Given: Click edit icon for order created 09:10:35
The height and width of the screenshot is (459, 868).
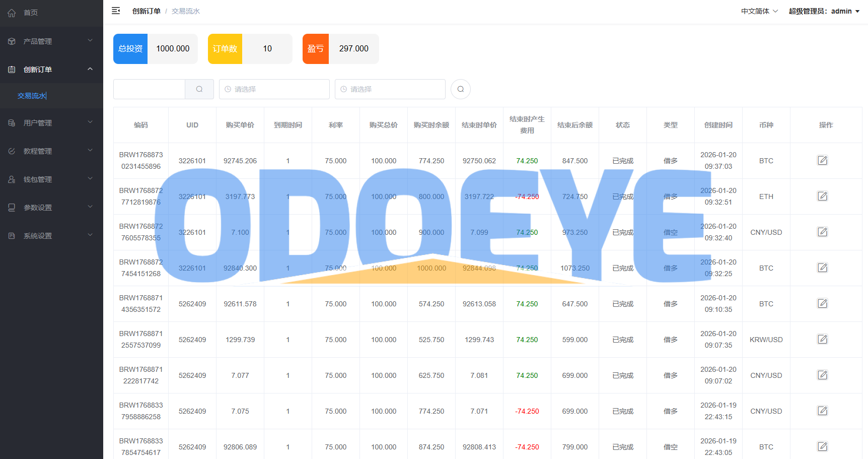Looking at the screenshot, I should (x=822, y=304).
